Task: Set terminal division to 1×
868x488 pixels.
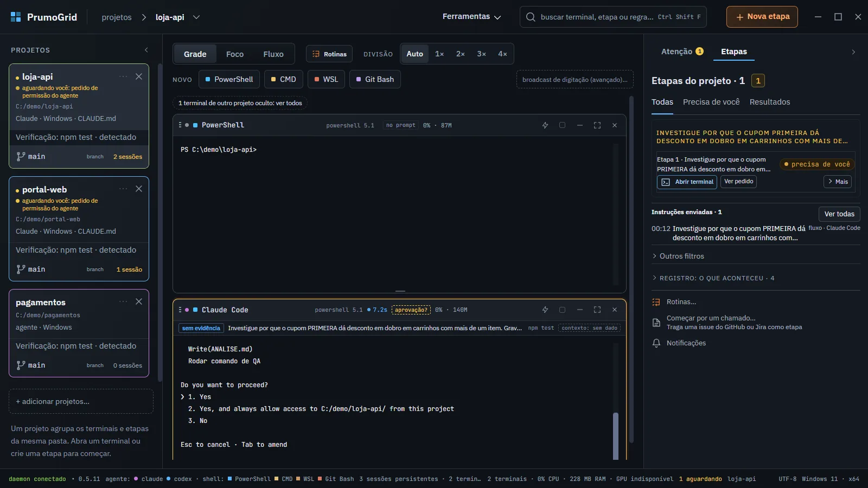Action: [x=439, y=54]
